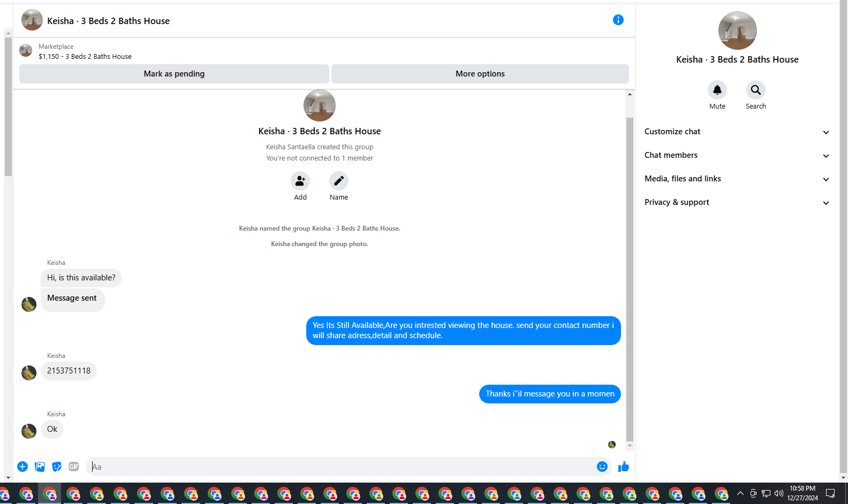Click the page scrollbar's down arrow at far right
Screen dimensions: 848x504
pos(843,478)
